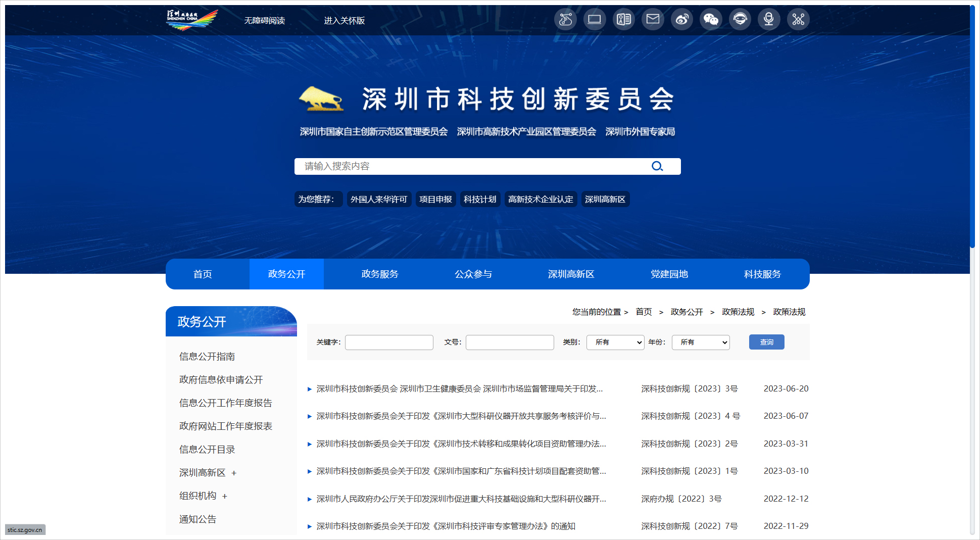Open the 类别 category dropdown
Image resolution: width=980 pixels, height=540 pixels.
coord(615,342)
